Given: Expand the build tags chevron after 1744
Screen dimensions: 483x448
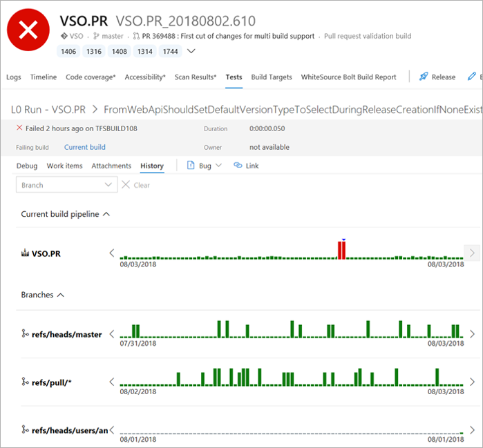Looking at the screenshot, I should 191,51.
